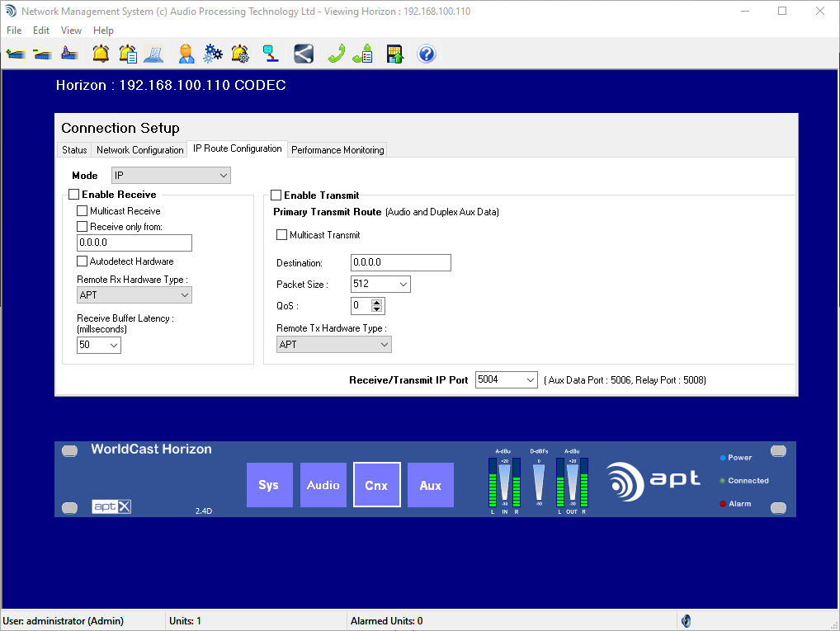
Task: Open alarm configuration bell-with-gear icon
Action: point(240,54)
